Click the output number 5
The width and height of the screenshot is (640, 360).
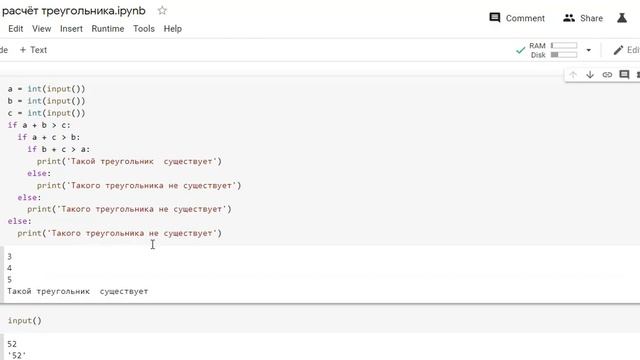[x=9, y=280]
